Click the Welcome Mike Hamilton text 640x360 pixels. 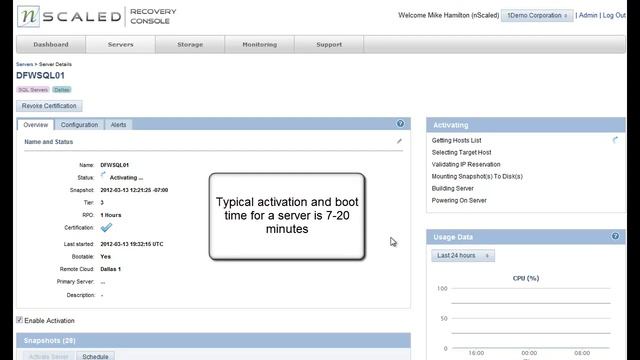coord(448,15)
